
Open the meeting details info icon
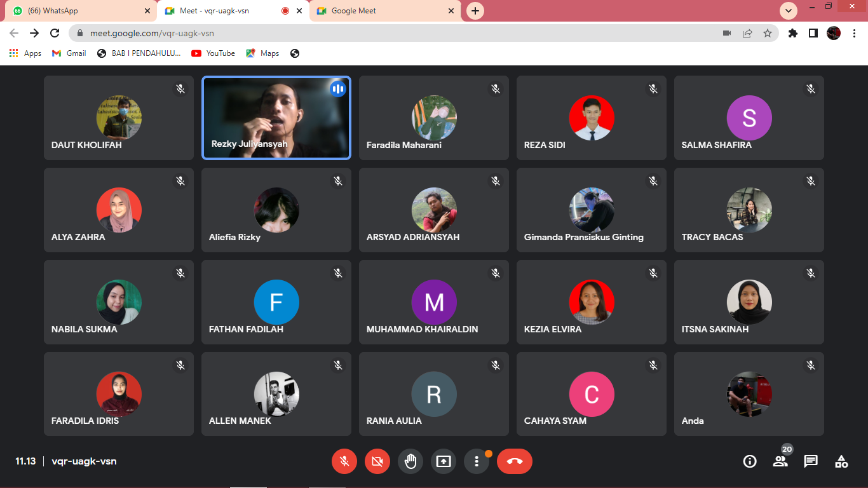coord(750,461)
